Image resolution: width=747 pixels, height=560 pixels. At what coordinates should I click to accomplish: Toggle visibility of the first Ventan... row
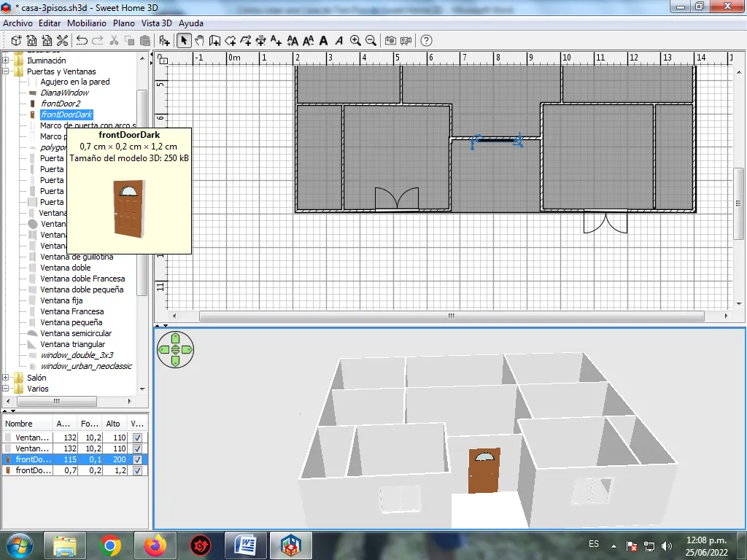pyautogui.click(x=137, y=437)
